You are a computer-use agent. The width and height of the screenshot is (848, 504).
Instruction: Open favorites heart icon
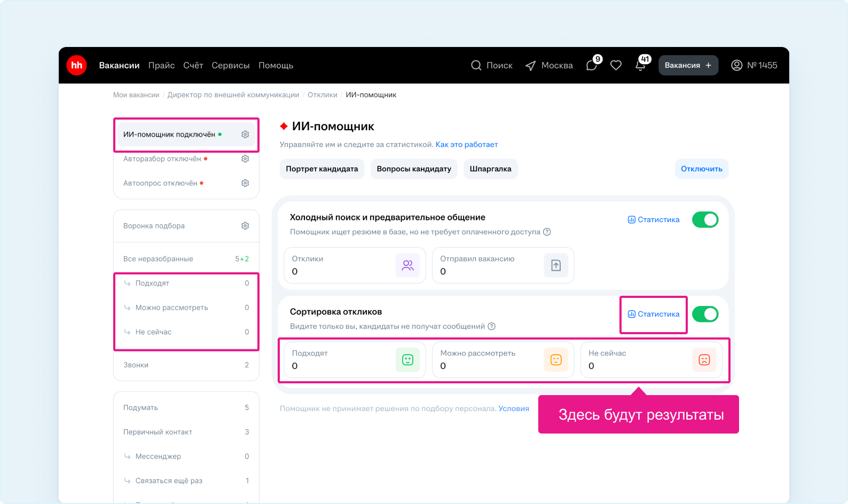616,65
